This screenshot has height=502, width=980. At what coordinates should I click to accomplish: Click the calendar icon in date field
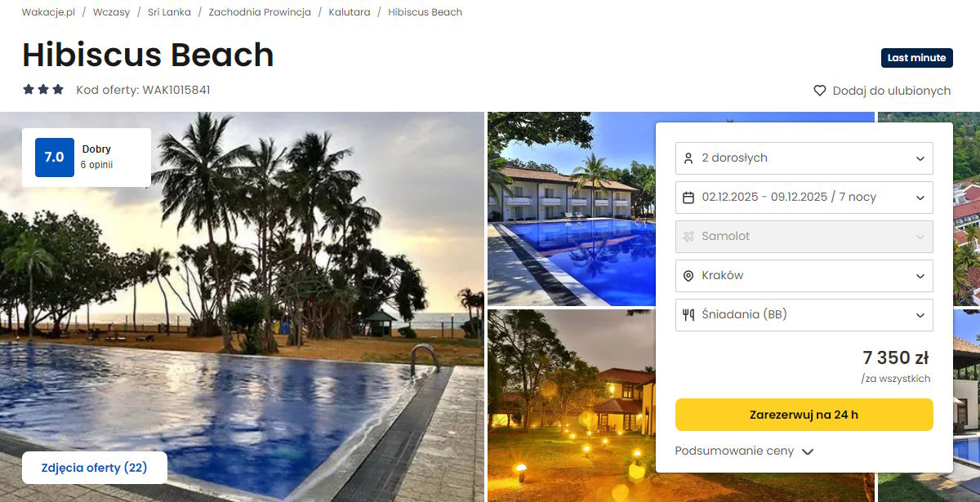688,197
